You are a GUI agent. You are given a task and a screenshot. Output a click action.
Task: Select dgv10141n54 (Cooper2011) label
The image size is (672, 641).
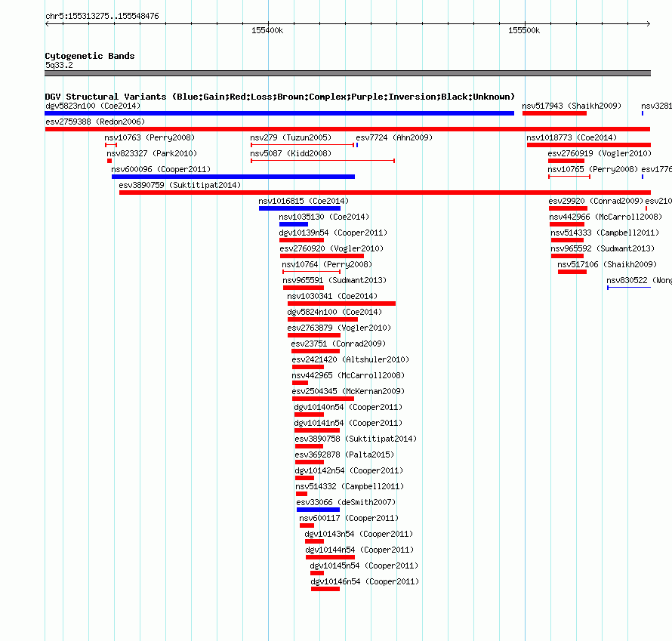[x=348, y=423]
